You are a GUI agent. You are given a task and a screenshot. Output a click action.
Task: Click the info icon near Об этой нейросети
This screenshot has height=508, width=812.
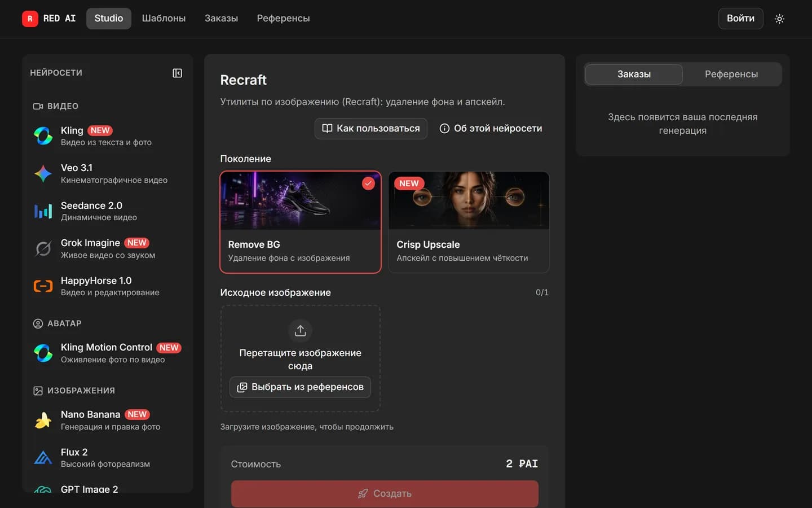point(444,128)
